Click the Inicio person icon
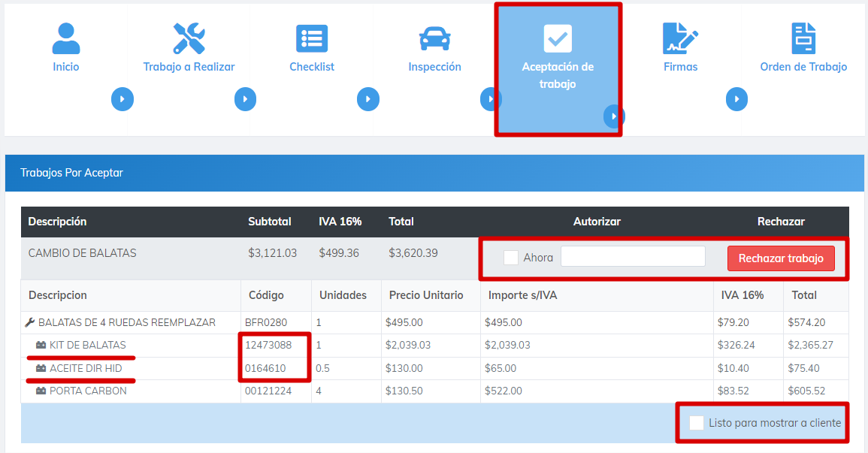 tap(66, 38)
